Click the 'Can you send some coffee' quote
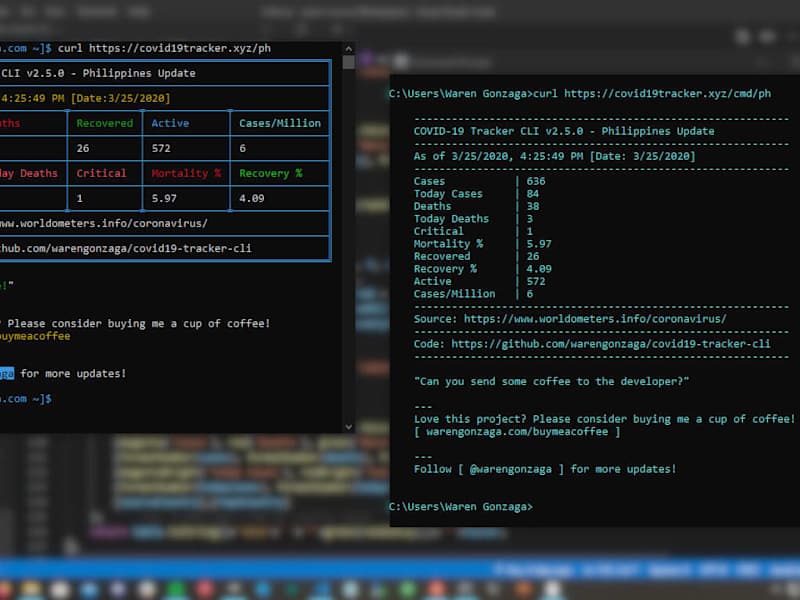The height and width of the screenshot is (600, 800). coord(552,382)
